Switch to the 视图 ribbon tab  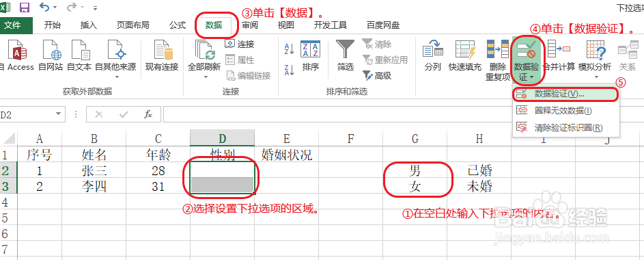pyautogui.click(x=286, y=25)
